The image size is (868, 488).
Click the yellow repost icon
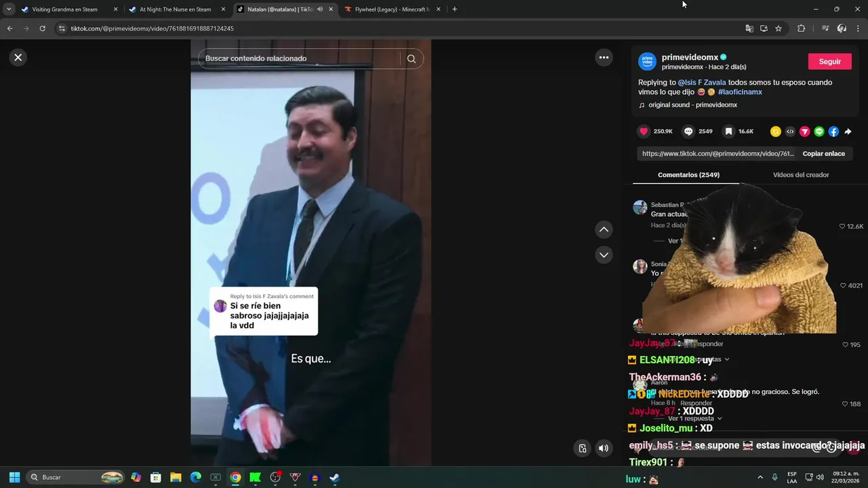click(x=776, y=131)
